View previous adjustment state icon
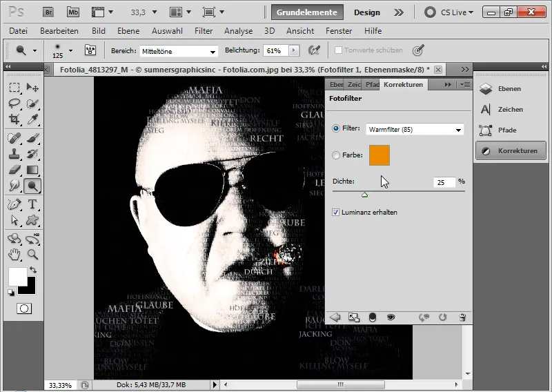The height and width of the screenshot is (392, 552). point(424,317)
